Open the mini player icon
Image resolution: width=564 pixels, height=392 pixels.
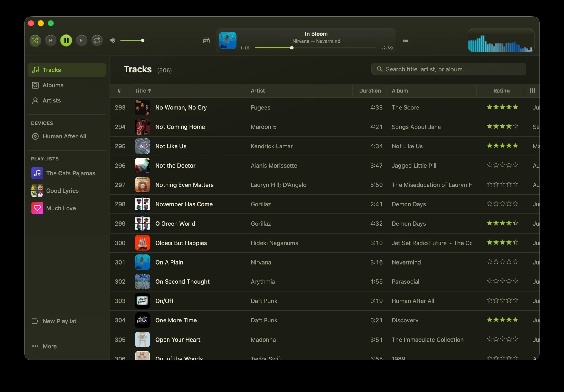(x=206, y=40)
